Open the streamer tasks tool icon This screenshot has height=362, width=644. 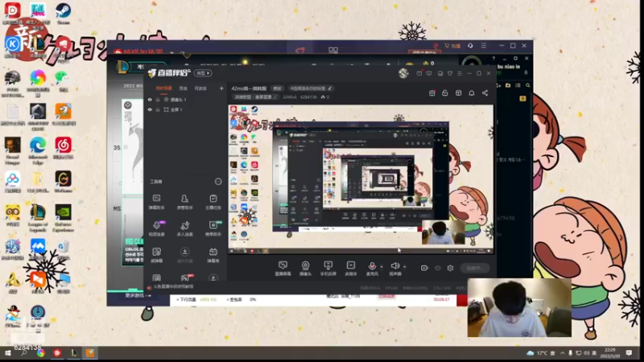tap(213, 202)
